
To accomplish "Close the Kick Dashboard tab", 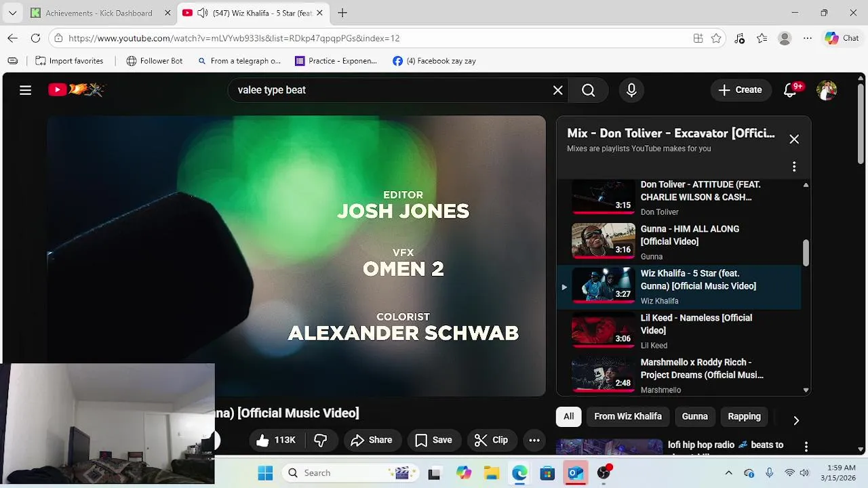I will [167, 13].
